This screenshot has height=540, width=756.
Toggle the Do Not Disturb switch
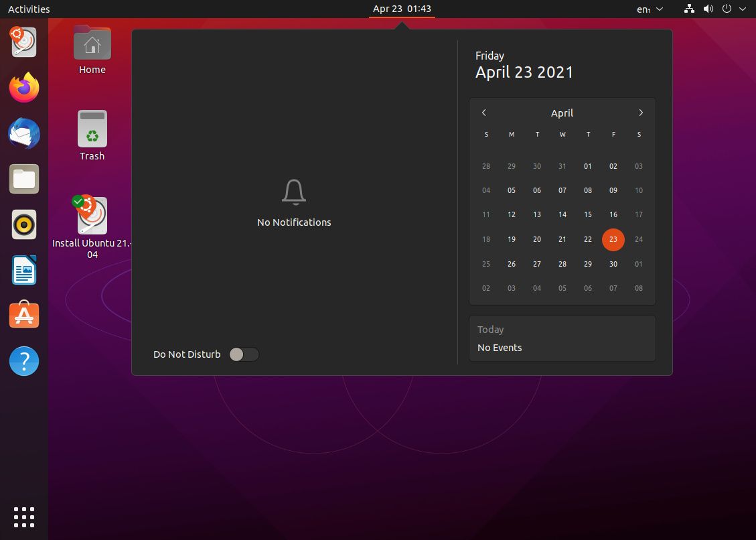pos(244,354)
